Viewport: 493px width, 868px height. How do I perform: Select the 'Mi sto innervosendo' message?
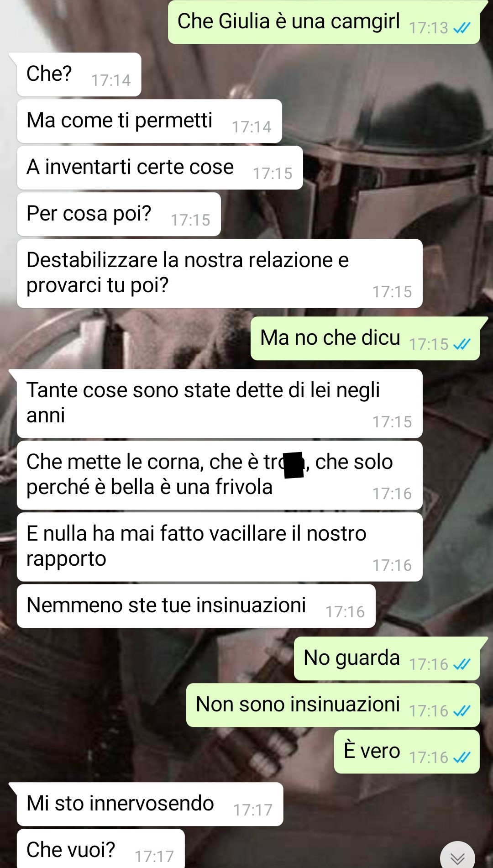coord(150,804)
